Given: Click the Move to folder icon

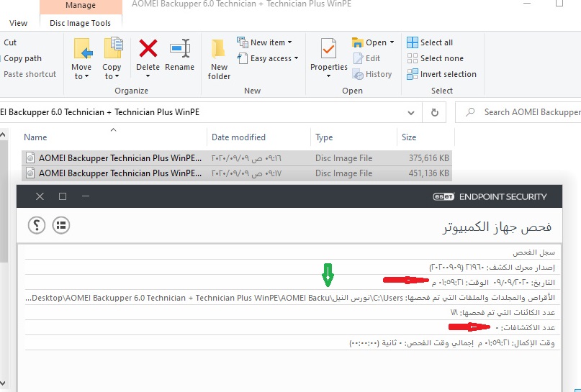Looking at the screenshot, I should pyautogui.click(x=81, y=49).
